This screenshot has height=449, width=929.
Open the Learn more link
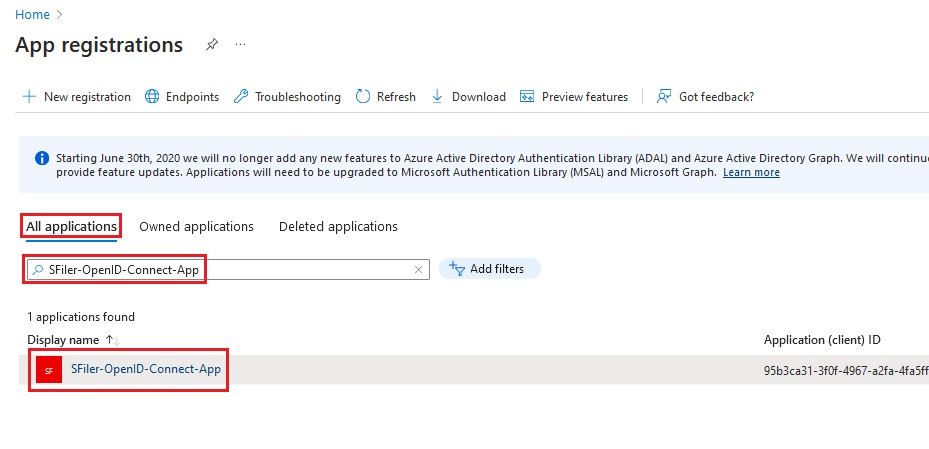(x=751, y=172)
